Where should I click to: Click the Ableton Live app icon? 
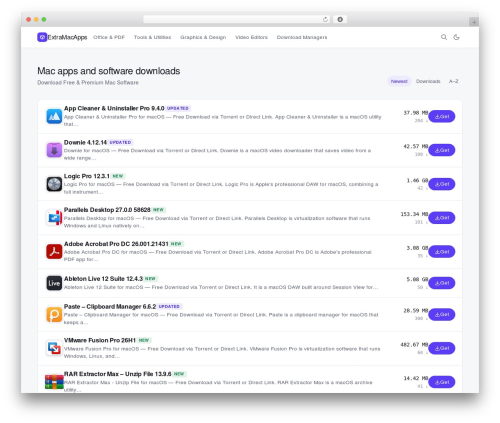54,283
